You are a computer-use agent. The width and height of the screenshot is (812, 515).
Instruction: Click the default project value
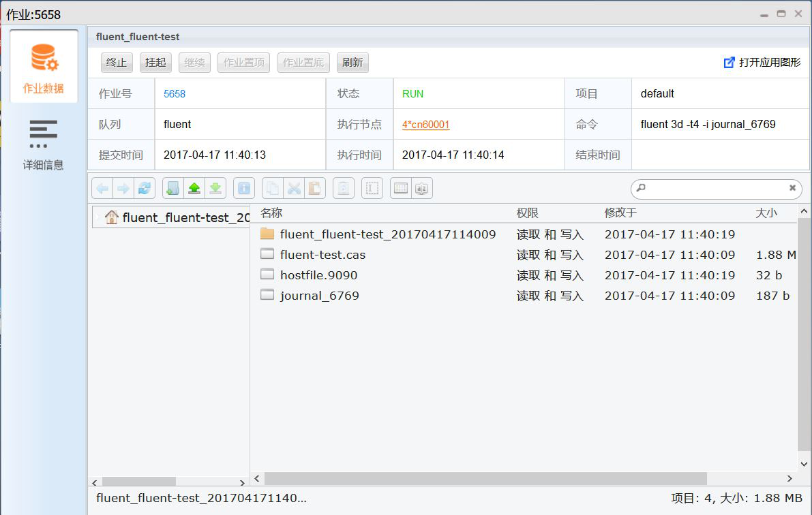tap(657, 94)
